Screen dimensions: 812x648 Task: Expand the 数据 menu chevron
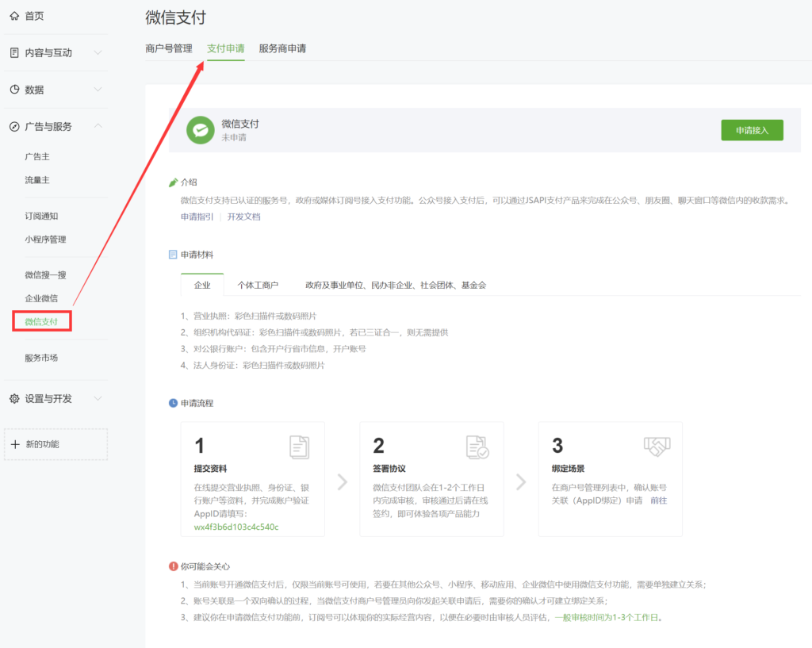tap(98, 89)
